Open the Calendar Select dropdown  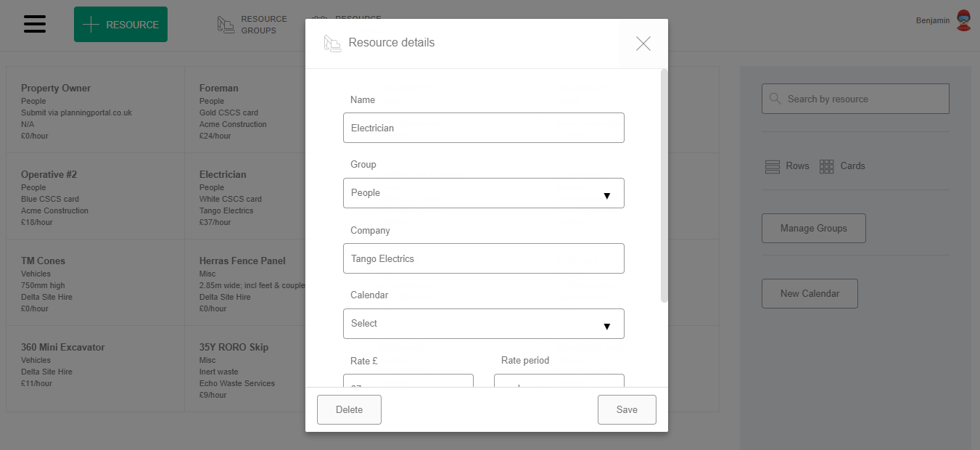pos(484,324)
